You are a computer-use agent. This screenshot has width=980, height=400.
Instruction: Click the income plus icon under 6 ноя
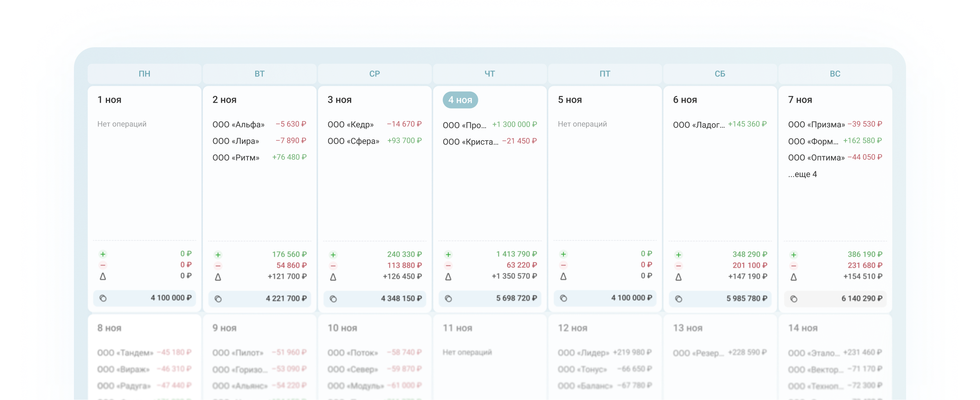pyautogui.click(x=678, y=255)
